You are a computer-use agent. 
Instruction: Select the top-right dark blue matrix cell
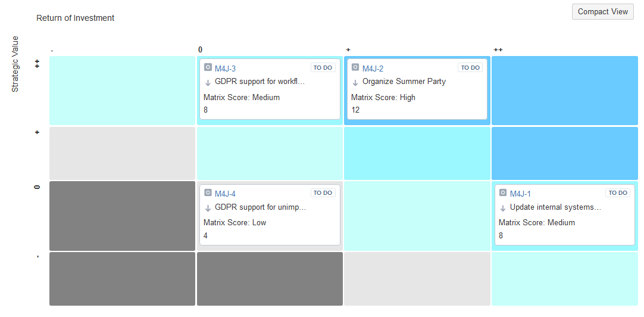point(564,90)
